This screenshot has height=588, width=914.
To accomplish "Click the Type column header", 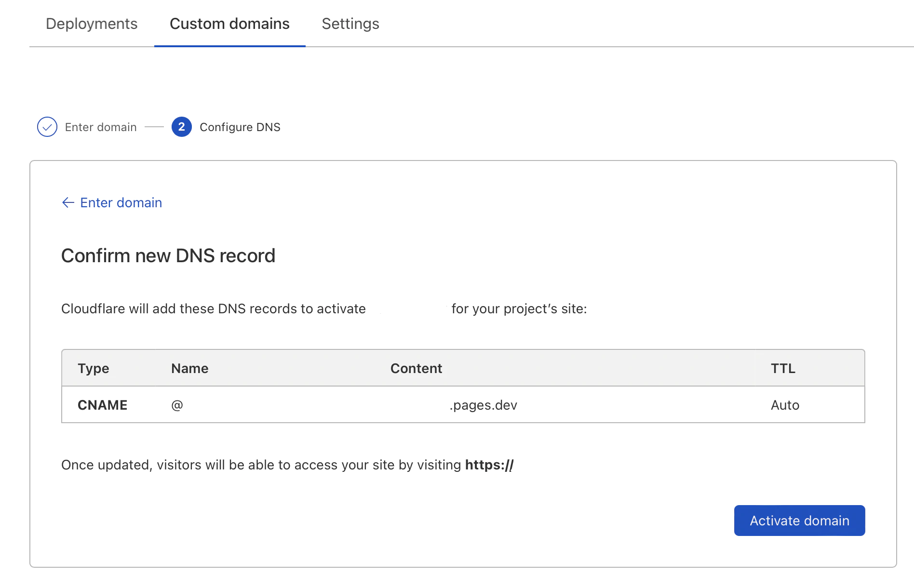I will click(x=94, y=368).
